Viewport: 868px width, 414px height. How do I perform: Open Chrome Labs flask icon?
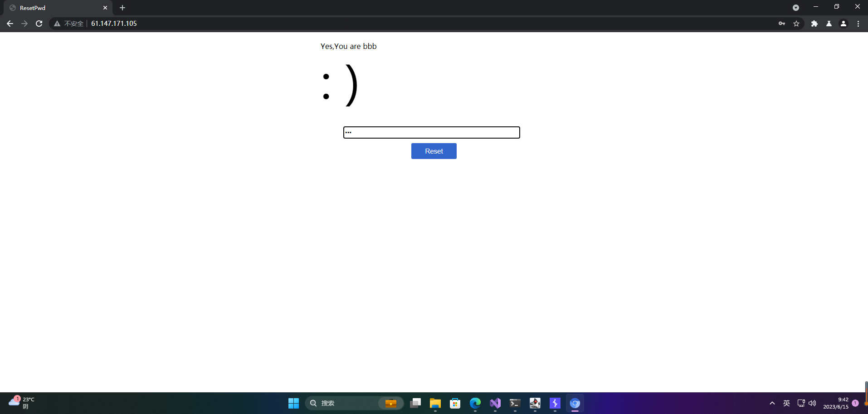point(829,24)
